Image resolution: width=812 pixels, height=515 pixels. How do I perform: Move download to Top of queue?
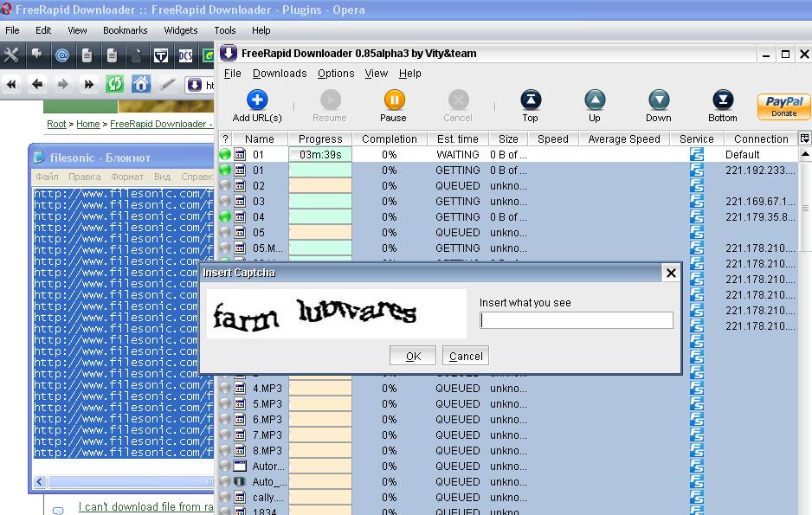pos(530,100)
